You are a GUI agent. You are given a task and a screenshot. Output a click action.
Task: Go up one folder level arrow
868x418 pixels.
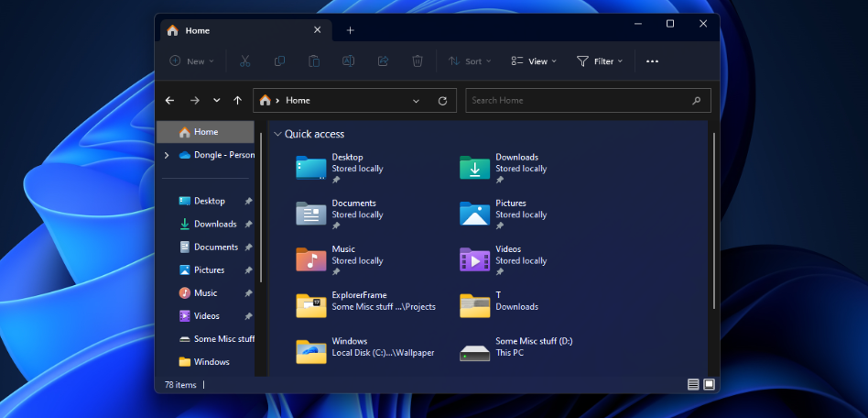(x=237, y=100)
